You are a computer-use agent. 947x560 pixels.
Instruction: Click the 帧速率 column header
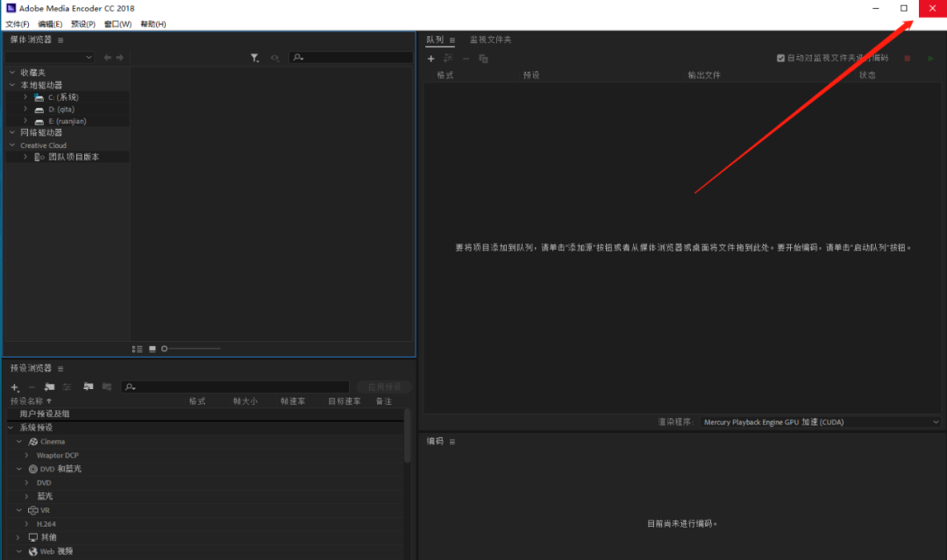[293, 401]
